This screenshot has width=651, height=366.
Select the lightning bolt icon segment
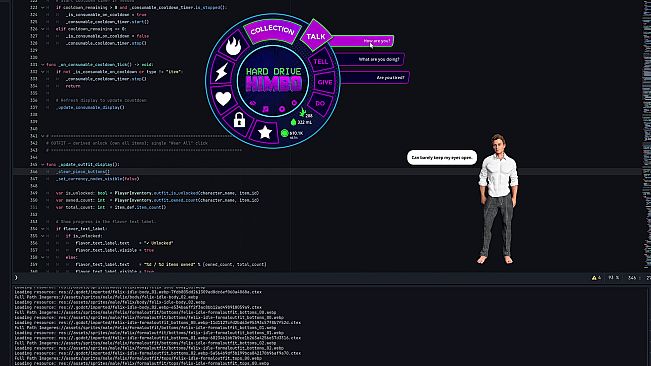pos(222,72)
